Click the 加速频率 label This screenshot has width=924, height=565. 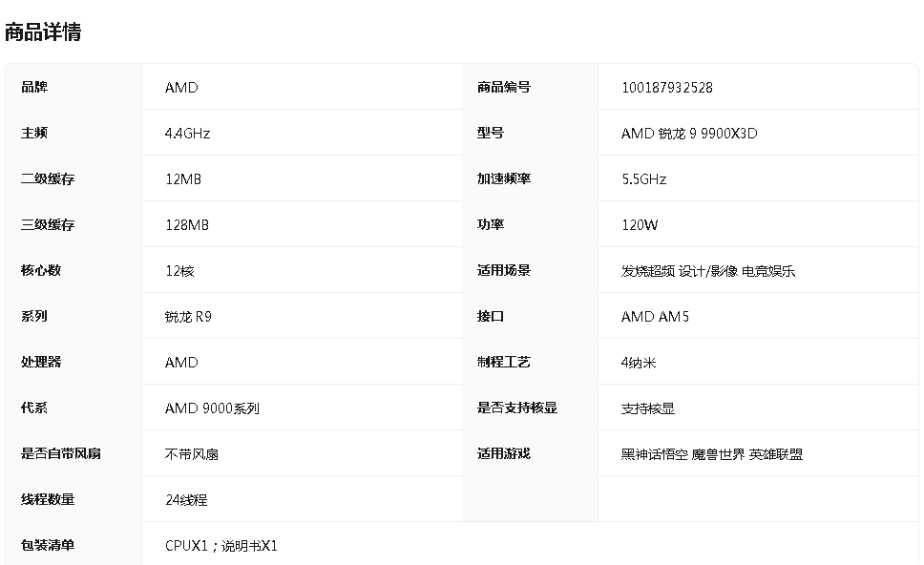tap(504, 179)
